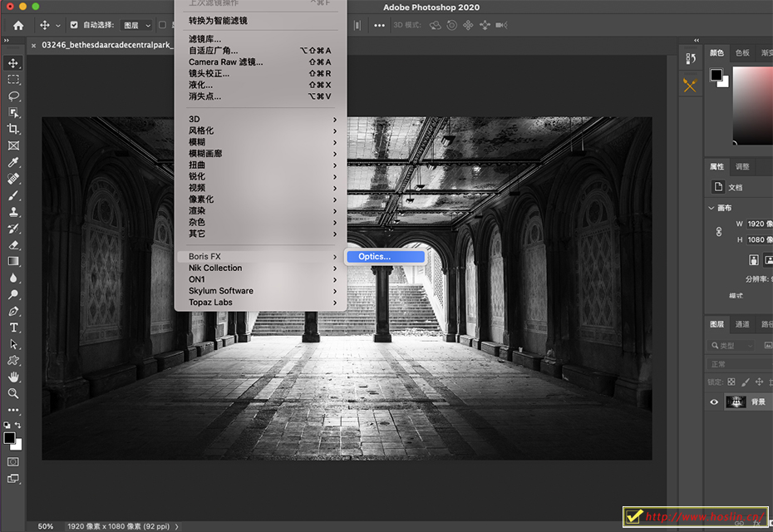Switch to the 色板 tab

742,52
